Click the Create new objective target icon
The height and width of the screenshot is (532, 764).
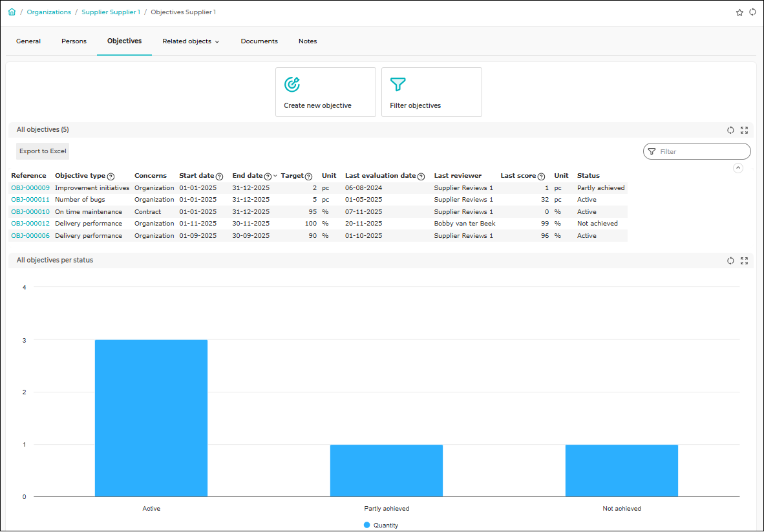[x=292, y=85]
